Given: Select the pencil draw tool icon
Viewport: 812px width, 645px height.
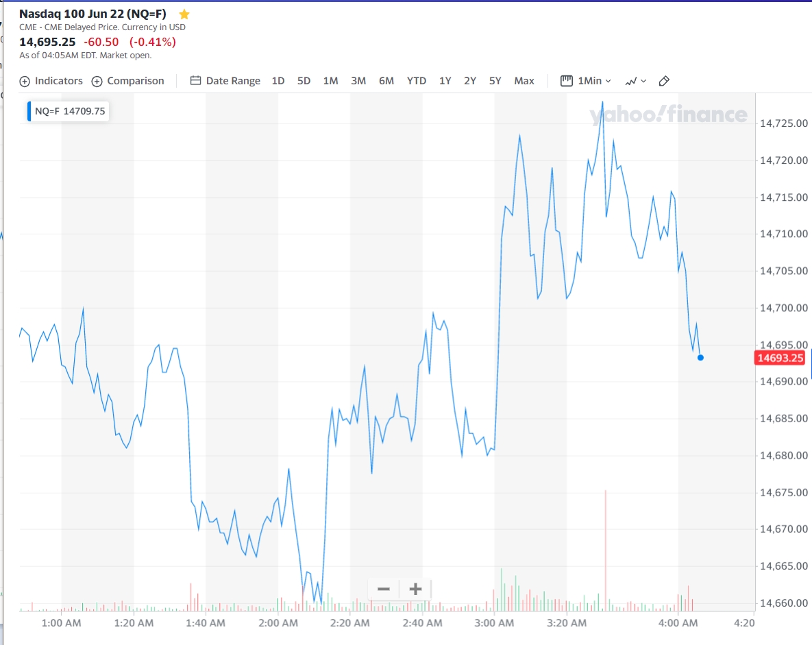Looking at the screenshot, I should 664,81.
